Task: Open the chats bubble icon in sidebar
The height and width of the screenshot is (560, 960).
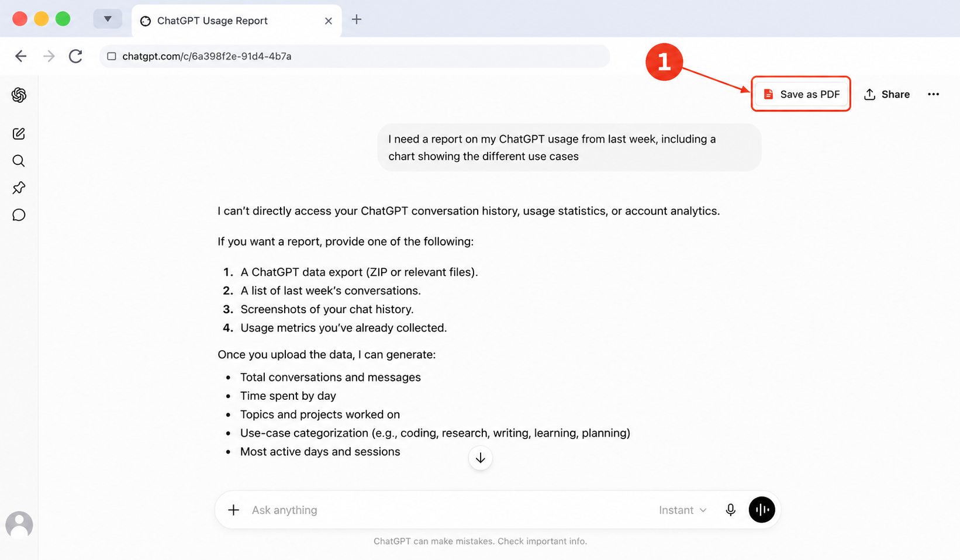Action: coord(19,215)
